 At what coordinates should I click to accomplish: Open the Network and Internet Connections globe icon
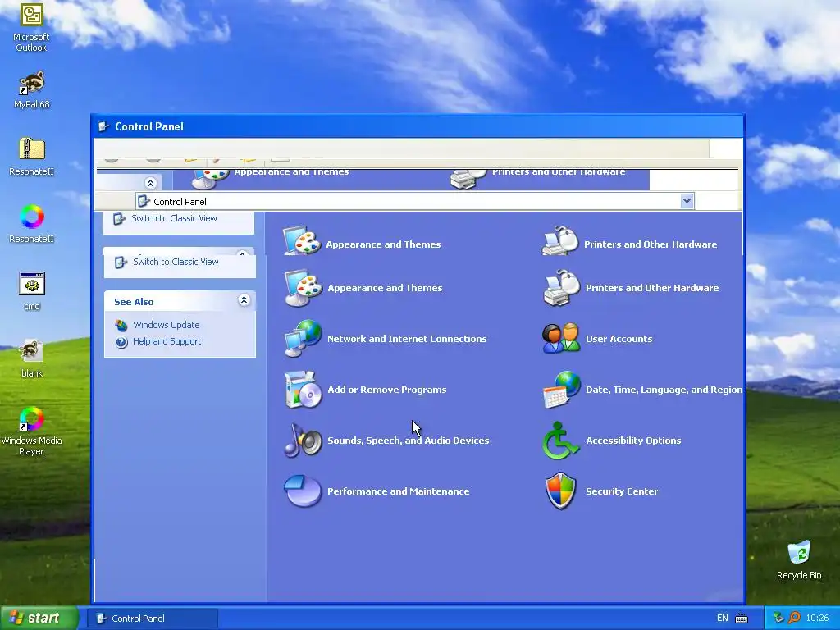[x=304, y=339]
